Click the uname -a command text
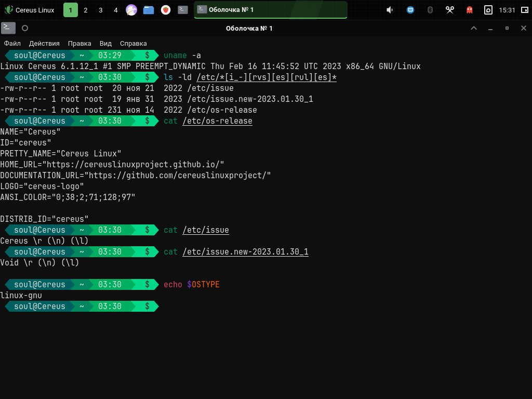Viewport: 532px width, 399px height. (x=182, y=55)
